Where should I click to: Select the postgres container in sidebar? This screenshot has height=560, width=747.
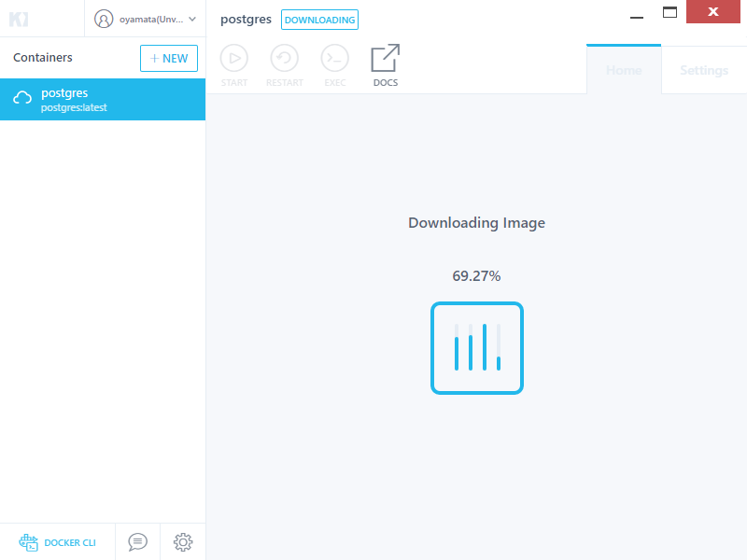click(103, 100)
